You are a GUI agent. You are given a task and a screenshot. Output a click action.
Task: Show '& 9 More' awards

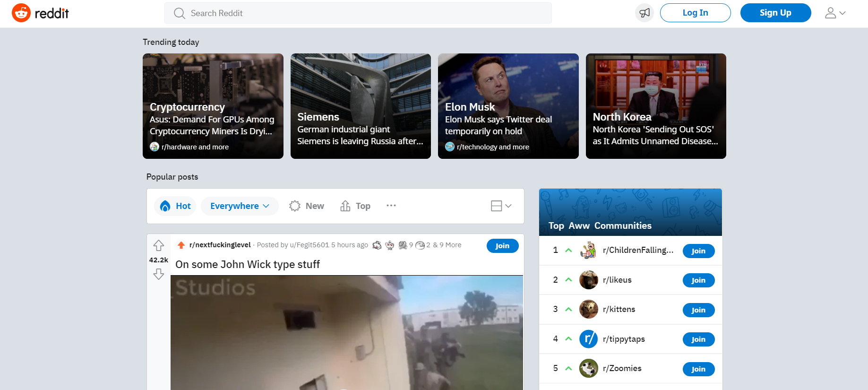pos(447,245)
